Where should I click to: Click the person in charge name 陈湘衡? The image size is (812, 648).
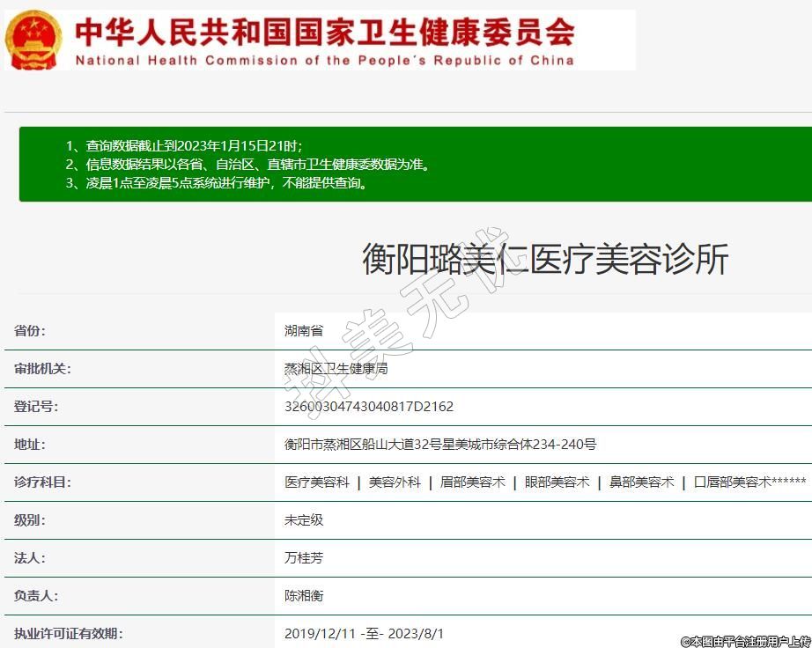pos(304,596)
